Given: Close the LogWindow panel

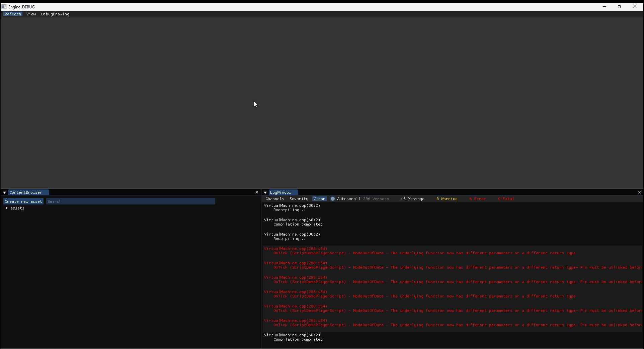Looking at the screenshot, I should pos(639,192).
